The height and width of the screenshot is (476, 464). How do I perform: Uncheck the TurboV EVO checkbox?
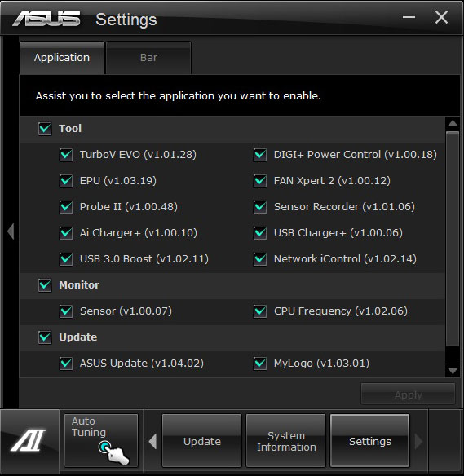[x=66, y=155]
